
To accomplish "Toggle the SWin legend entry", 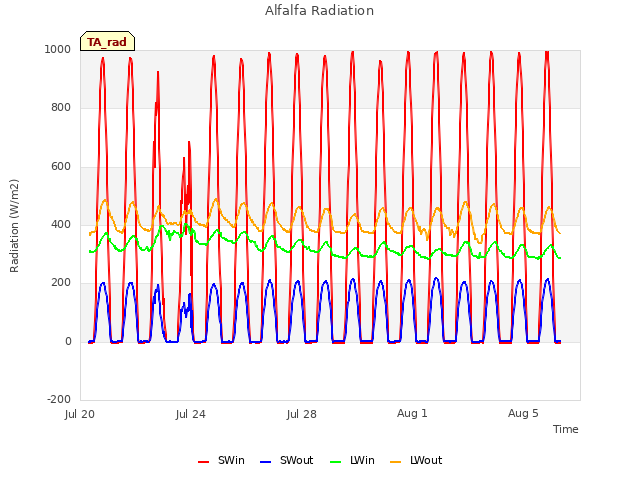I will coord(221,460).
